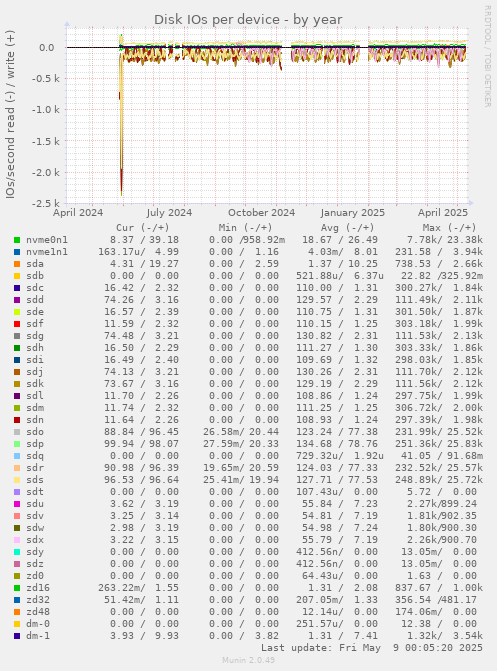The image size is (497, 671).
Task: Click the 'nvme0n1' device label
Action: point(47,240)
